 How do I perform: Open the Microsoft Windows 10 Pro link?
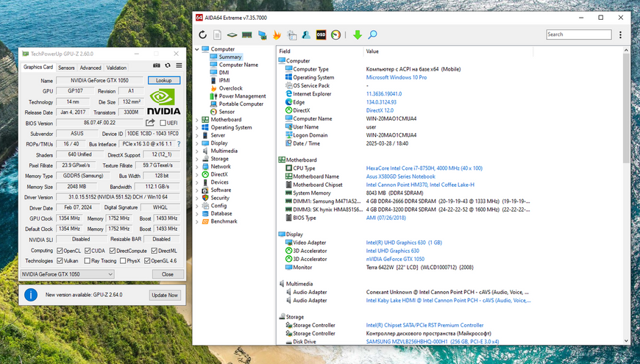397,77
